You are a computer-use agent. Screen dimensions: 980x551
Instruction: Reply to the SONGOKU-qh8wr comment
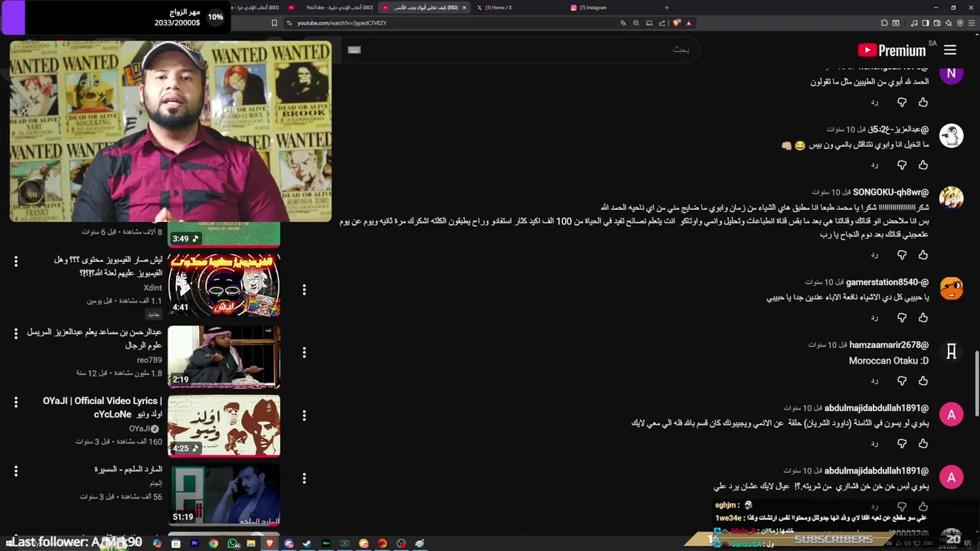pos(874,255)
